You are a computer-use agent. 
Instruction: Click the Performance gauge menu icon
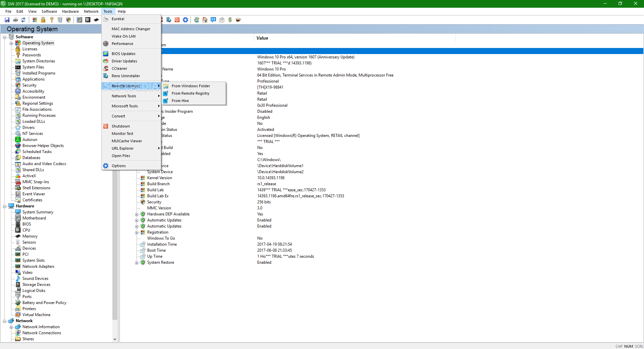click(106, 44)
